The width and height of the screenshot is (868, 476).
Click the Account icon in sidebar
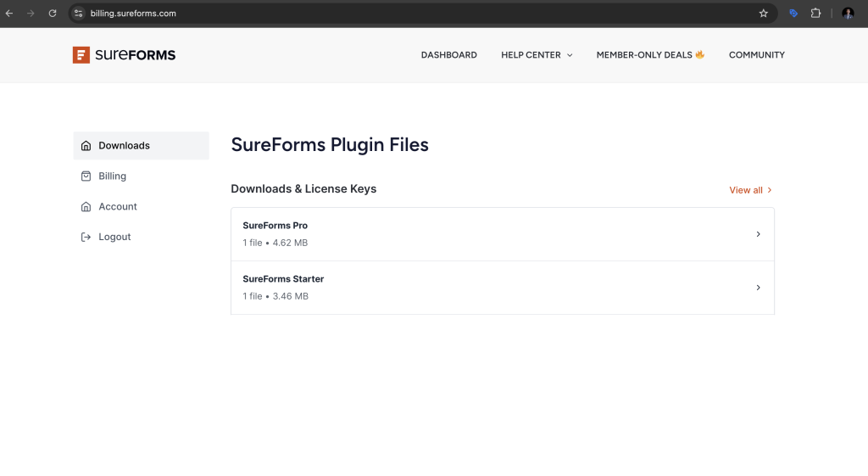click(86, 207)
